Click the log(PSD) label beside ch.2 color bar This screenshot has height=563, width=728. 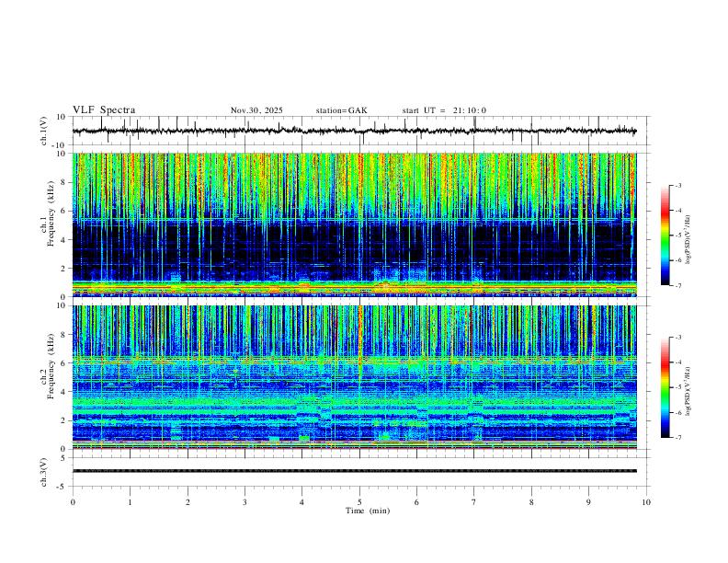coord(688,391)
